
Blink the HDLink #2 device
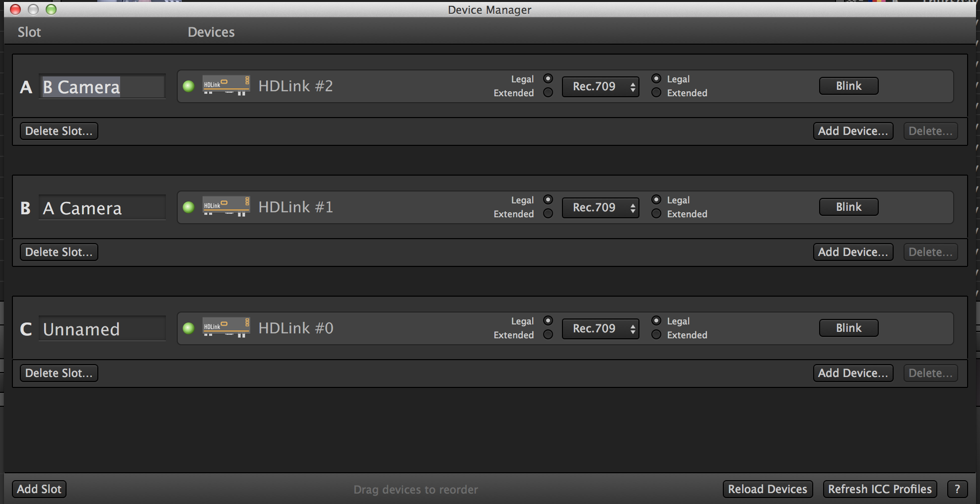click(848, 85)
